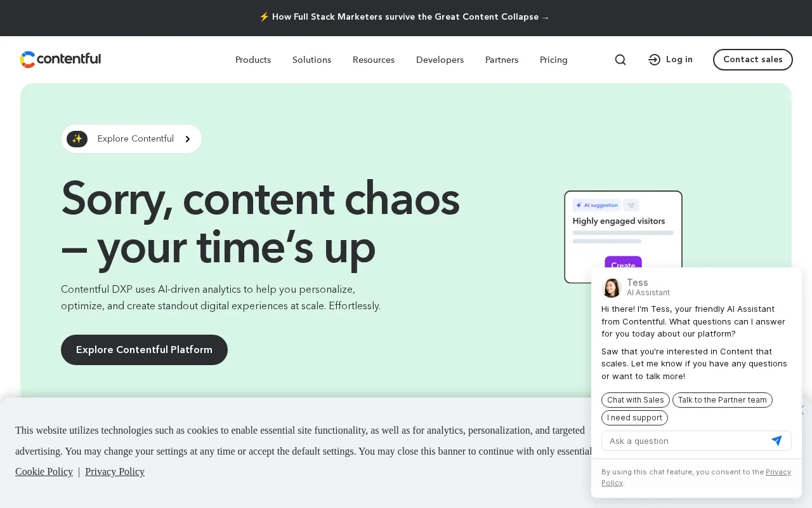Viewport: 812px width, 508px height.
Task: Open the Privacy Policy link in chat footer
Action: pyautogui.click(x=778, y=472)
